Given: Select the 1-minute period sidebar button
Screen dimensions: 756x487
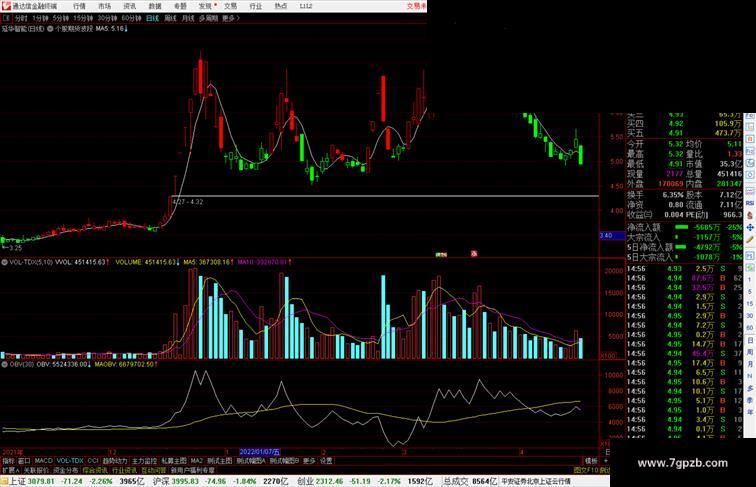Looking at the screenshot, I should coord(750,280).
